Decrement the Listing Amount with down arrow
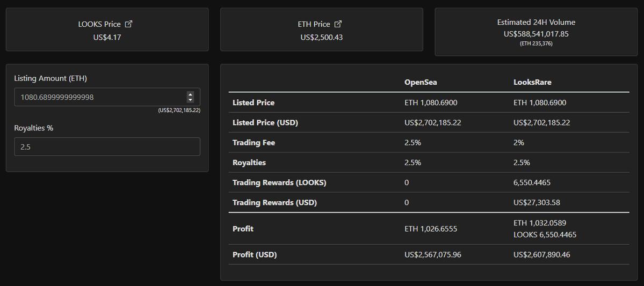This screenshot has height=286, width=644. pyautogui.click(x=190, y=100)
